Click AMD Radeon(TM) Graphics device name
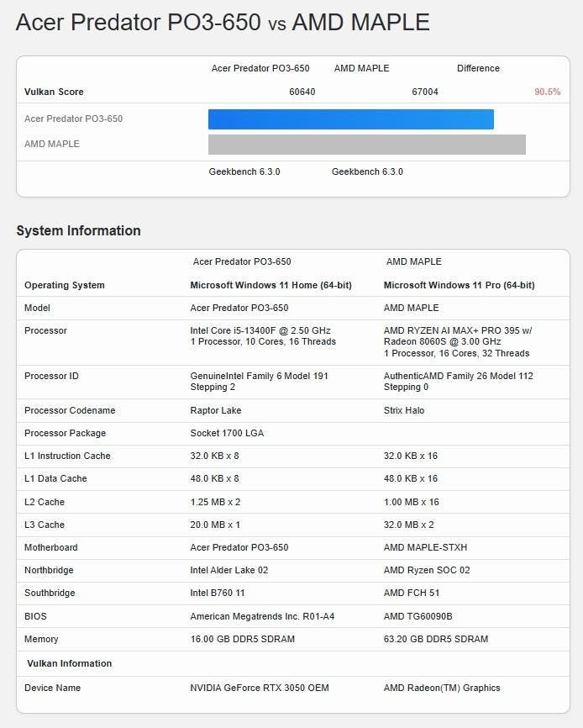583x728 pixels. click(442, 688)
